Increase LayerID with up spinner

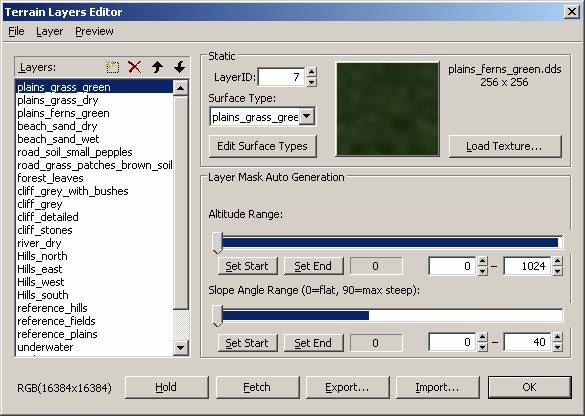(x=312, y=72)
